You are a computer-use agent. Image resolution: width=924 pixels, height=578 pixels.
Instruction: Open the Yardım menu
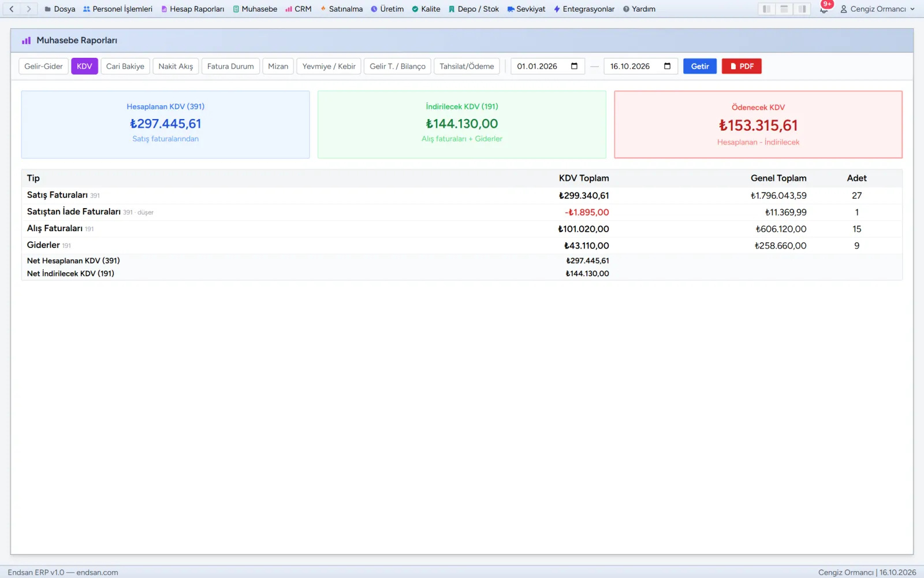click(x=639, y=9)
